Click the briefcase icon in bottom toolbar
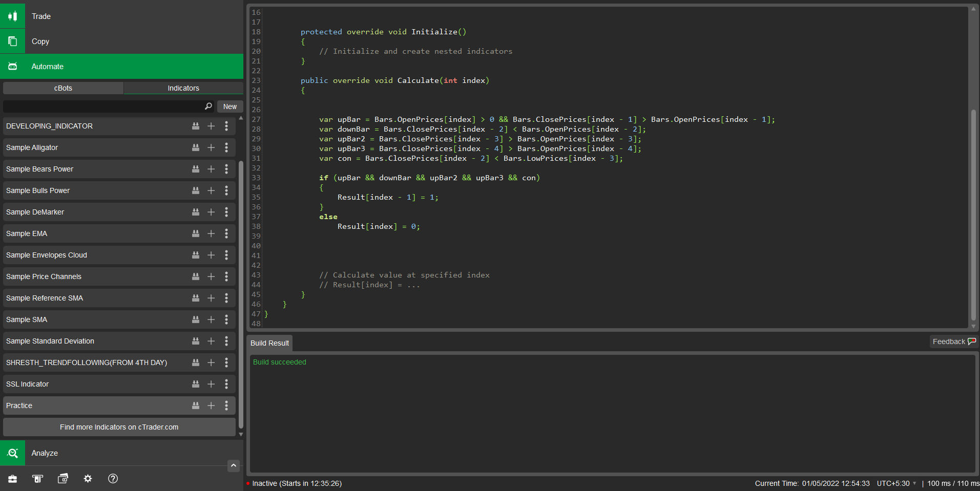The image size is (980, 491). click(x=13, y=479)
